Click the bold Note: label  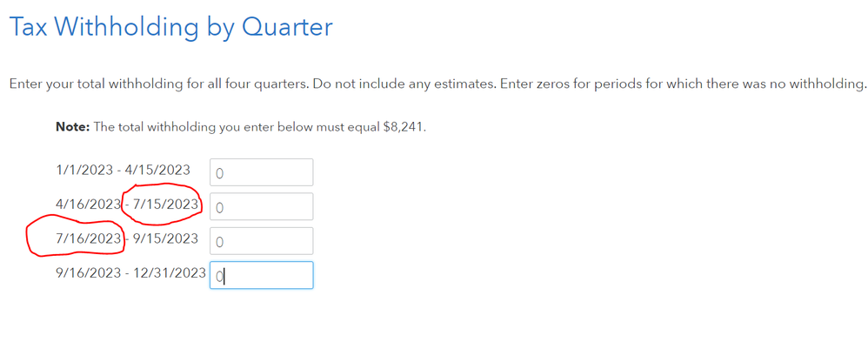click(x=72, y=127)
